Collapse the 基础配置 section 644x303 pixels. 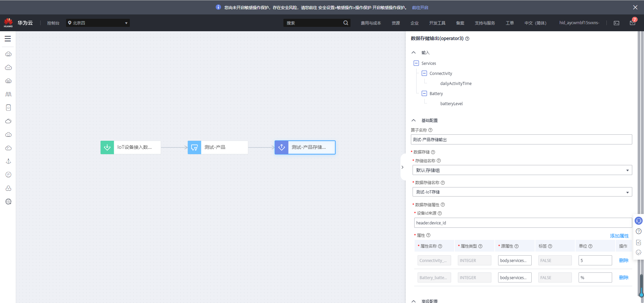[414, 120]
